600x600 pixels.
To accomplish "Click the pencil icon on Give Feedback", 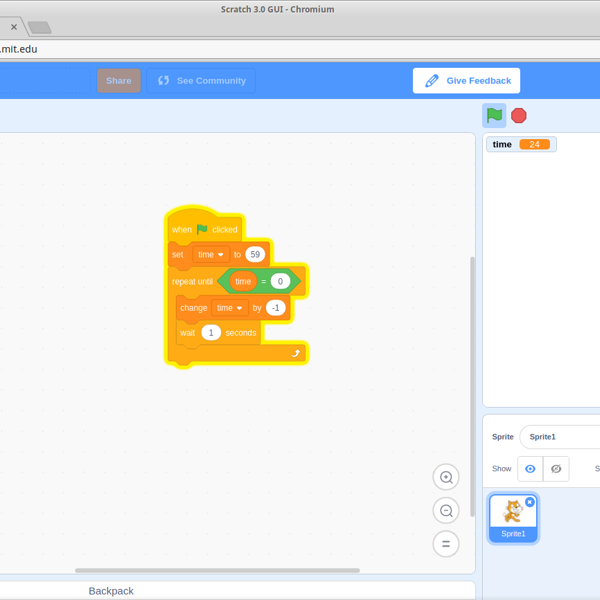I will 432,81.
